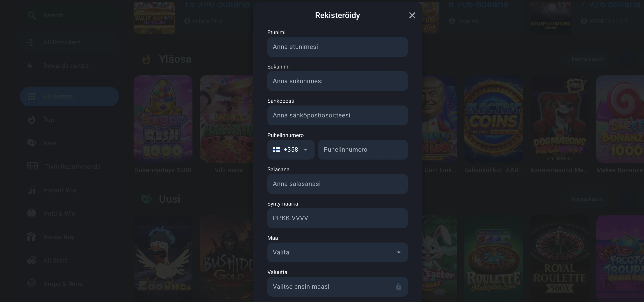Viewport: 644px width, 302px height.
Task: Click the Syntymäaika date of birth field
Action: coord(337,218)
